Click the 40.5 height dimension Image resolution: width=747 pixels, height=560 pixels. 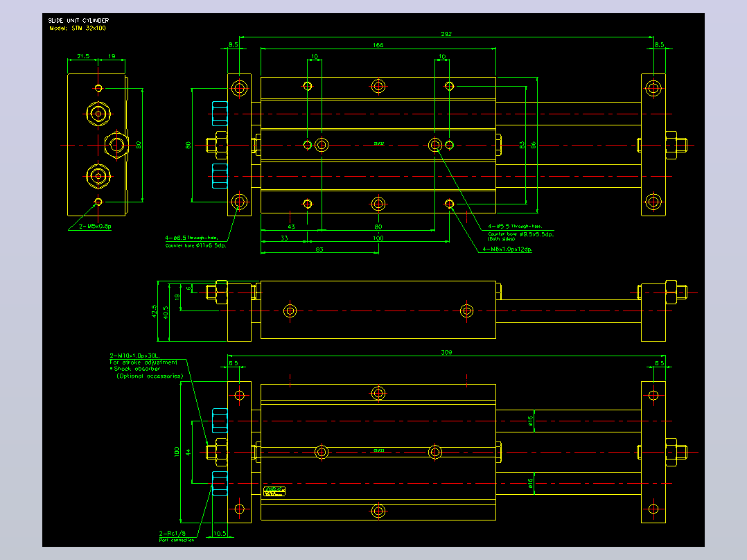166,312
